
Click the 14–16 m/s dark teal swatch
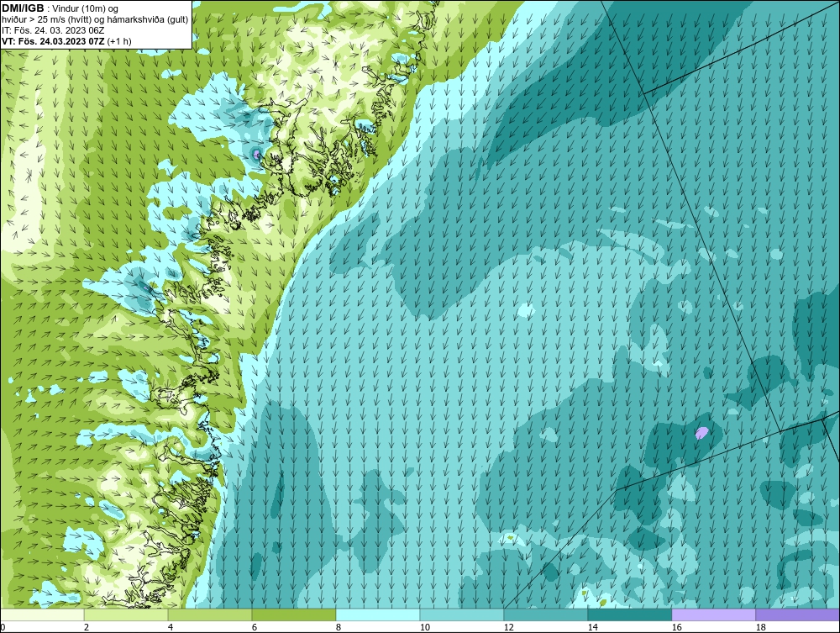pos(629,615)
